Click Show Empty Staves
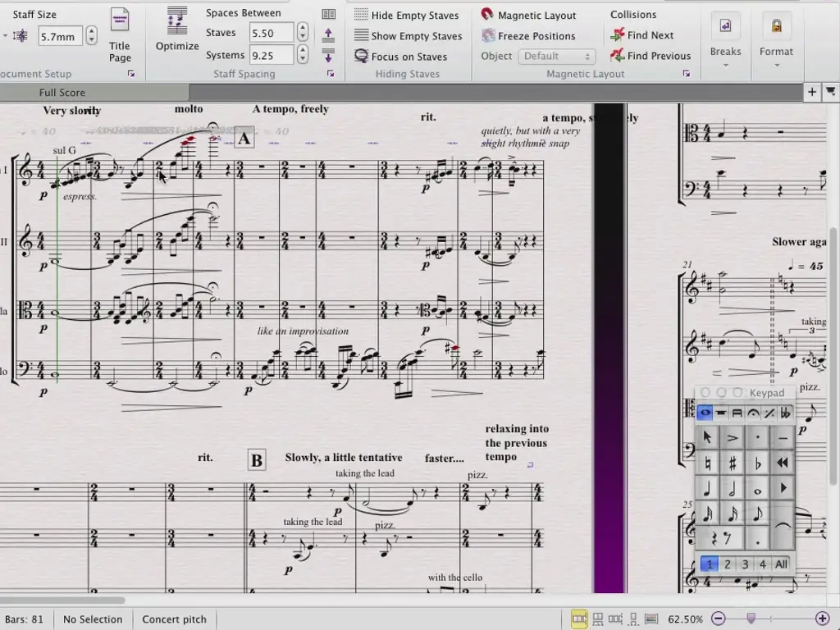The height and width of the screenshot is (630, 840). (409, 36)
